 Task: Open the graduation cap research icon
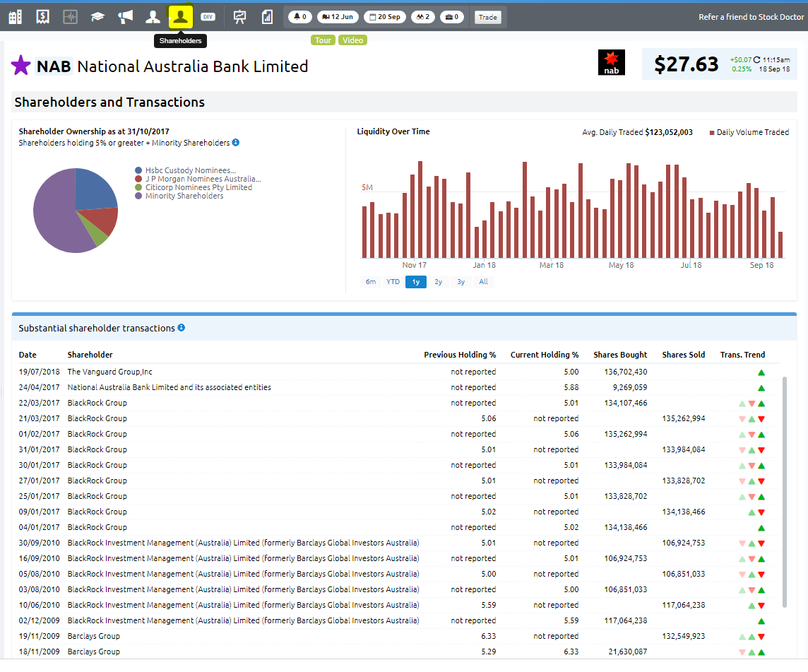[x=97, y=17]
